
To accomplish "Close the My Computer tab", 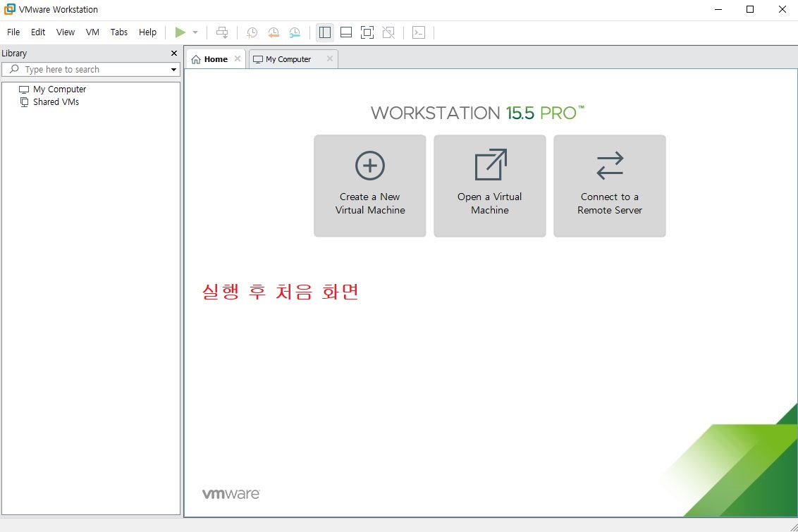I will (x=330, y=58).
